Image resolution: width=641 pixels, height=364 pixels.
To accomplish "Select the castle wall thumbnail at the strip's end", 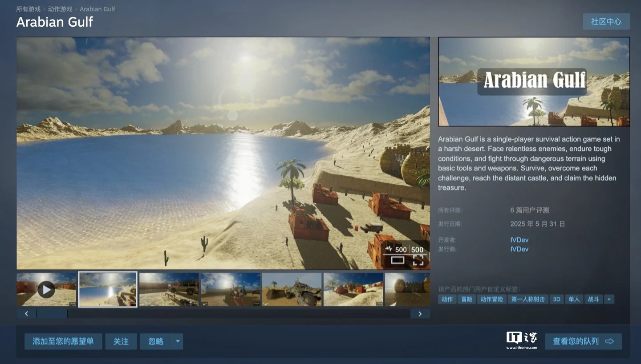I will point(407,290).
